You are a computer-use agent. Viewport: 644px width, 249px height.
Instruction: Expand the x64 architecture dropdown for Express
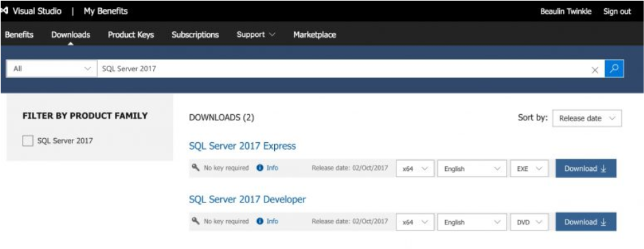click(x=415, y=168)
